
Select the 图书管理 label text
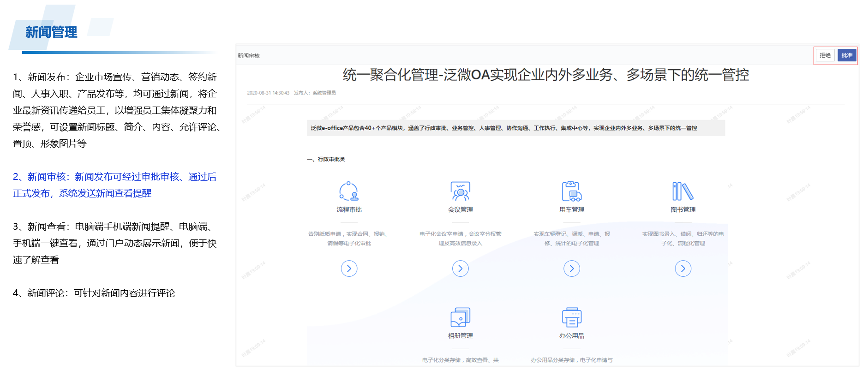(x=683, y=209)
